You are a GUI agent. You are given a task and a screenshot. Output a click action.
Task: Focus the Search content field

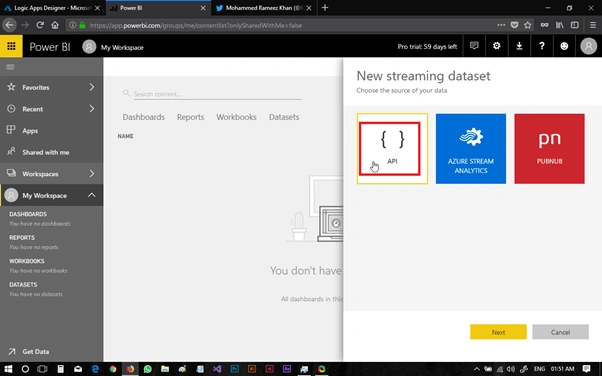pos(217,94)
